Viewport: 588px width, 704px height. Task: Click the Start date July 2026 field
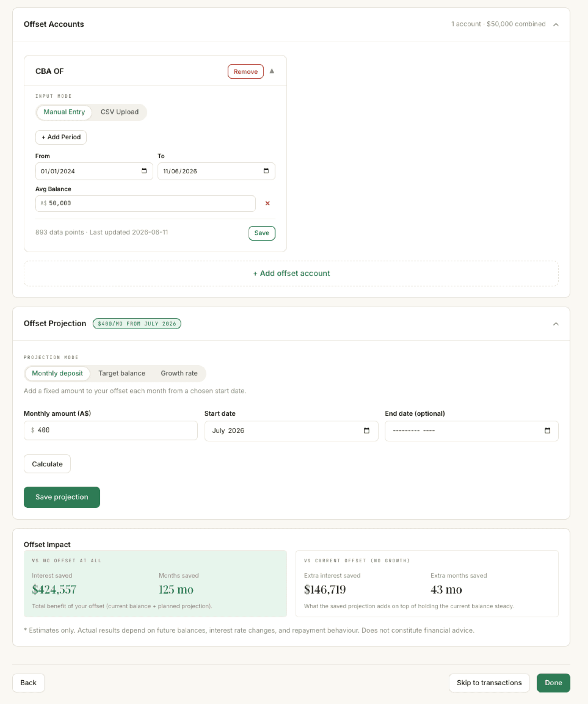(291, 431)
